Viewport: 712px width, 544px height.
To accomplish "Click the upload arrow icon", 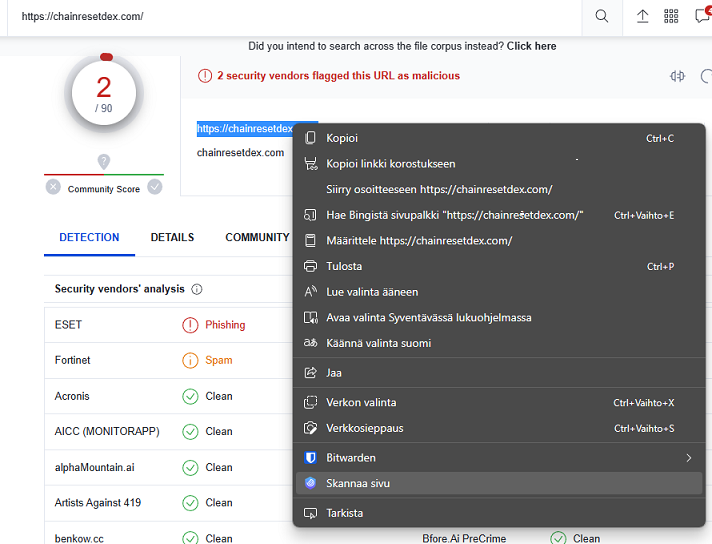I will [642, 16].
